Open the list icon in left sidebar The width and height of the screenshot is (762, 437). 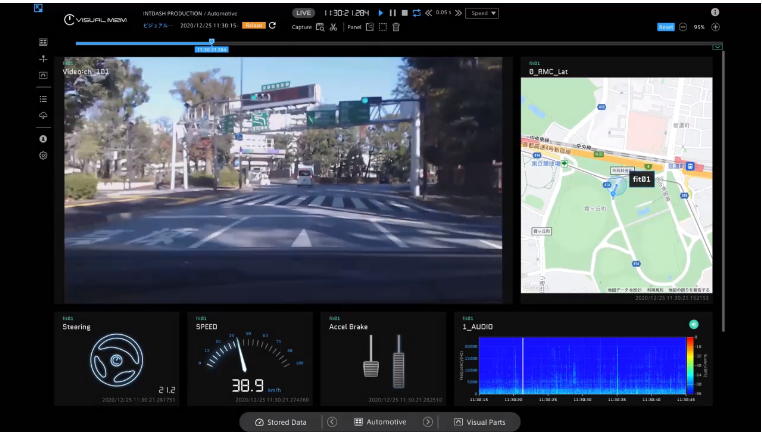point(43,99)
